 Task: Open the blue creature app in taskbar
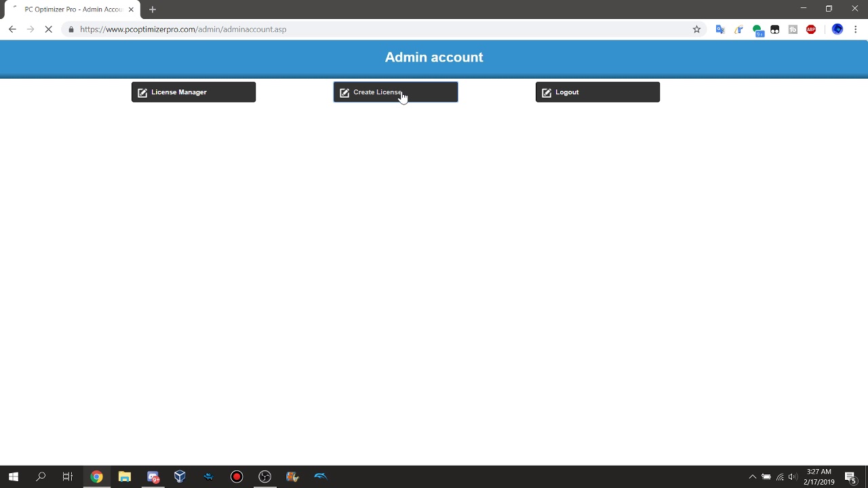(208, 476)
